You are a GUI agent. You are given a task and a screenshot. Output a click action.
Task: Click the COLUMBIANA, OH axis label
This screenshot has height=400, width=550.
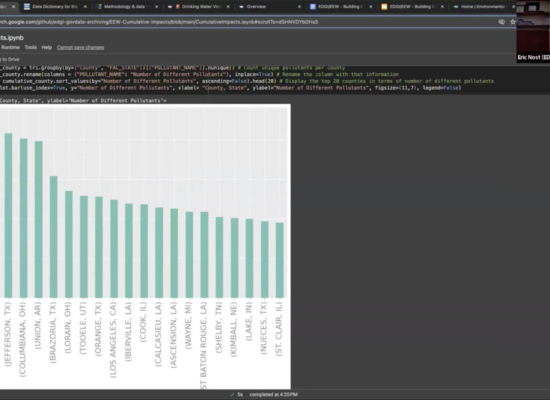coord(23,339)
